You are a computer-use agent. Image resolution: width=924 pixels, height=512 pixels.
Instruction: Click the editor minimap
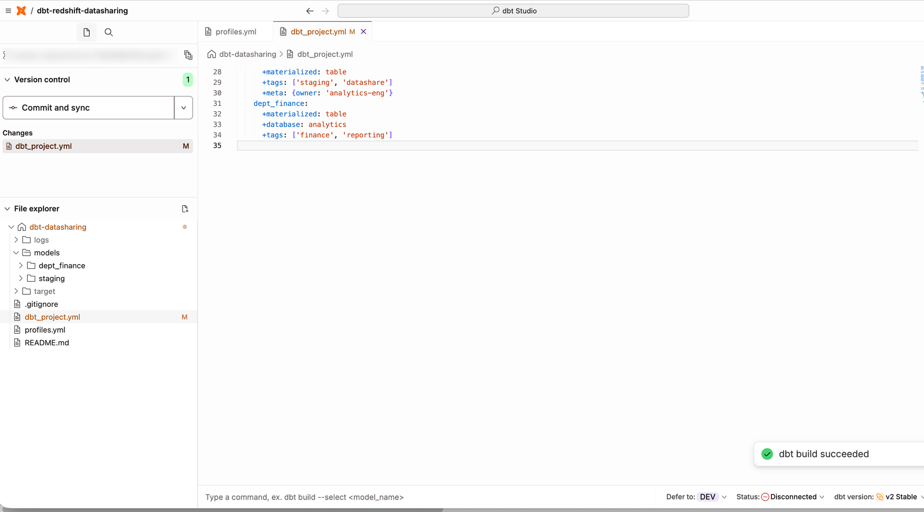coord(921,85)
